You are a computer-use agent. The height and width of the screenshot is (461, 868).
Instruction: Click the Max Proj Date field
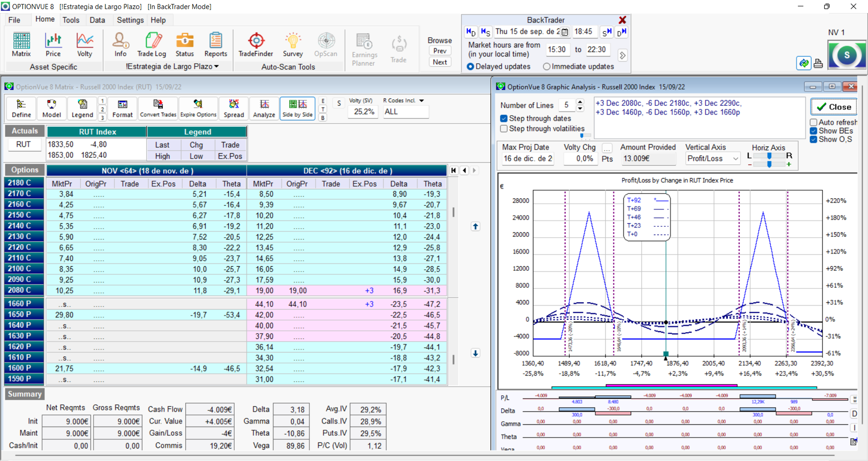pyautogui.click(x=527, y=159)
